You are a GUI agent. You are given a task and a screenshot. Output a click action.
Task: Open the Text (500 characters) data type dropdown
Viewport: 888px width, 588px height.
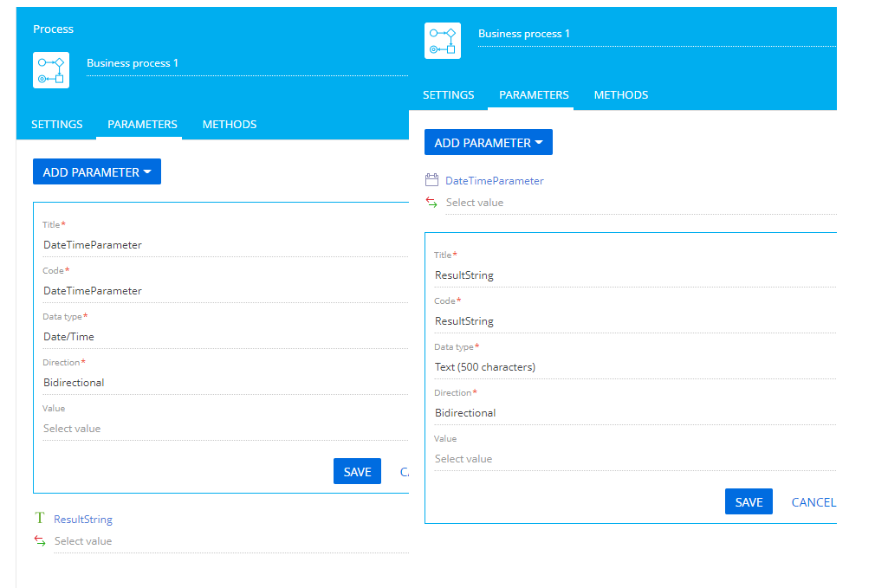click(x=635, y=366)
